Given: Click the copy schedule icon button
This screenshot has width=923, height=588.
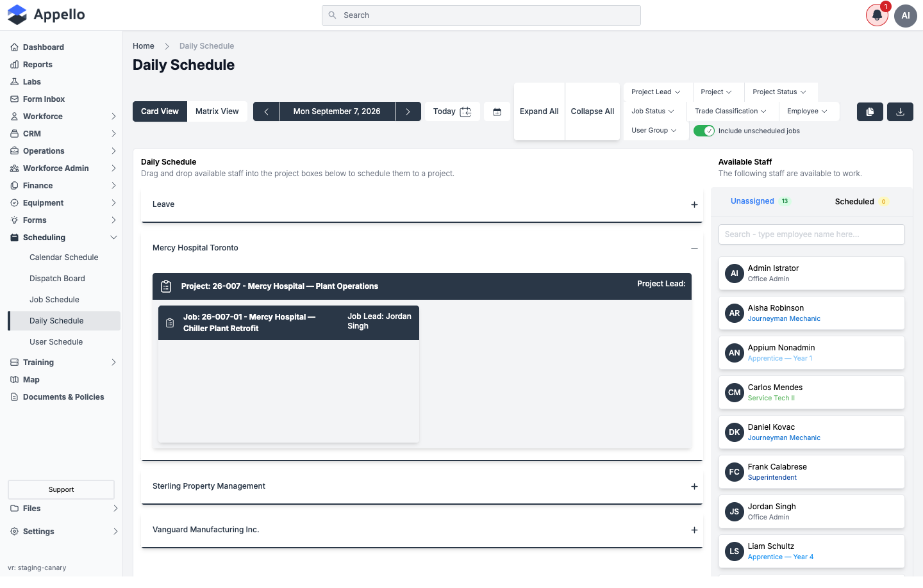Looking at the screenshot, I should [870, 111].
